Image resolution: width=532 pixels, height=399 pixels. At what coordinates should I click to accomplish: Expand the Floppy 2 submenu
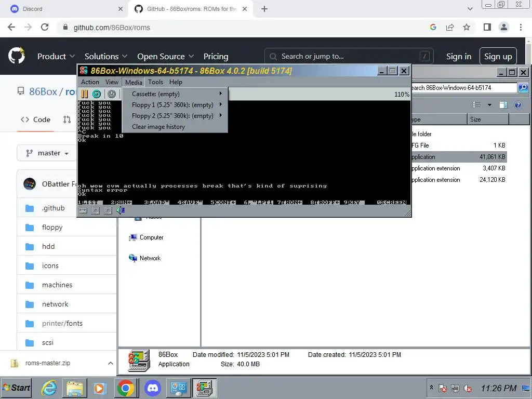coord(175,116)
